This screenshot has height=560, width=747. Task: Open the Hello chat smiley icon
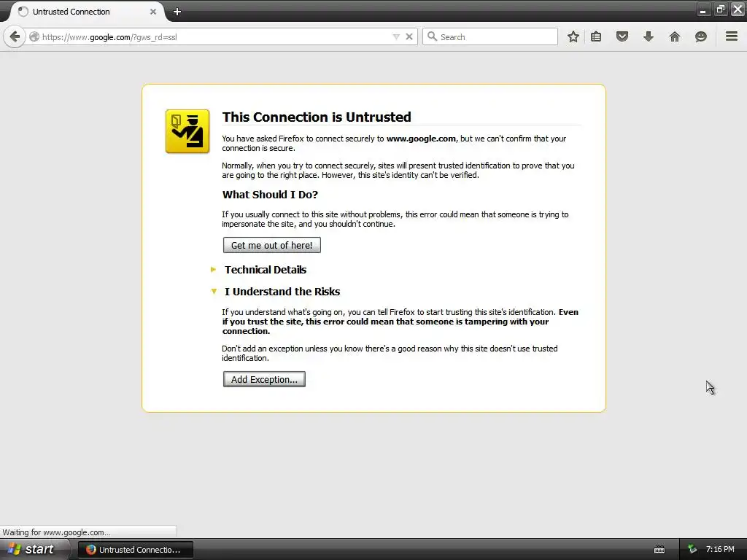pos(701,36)
